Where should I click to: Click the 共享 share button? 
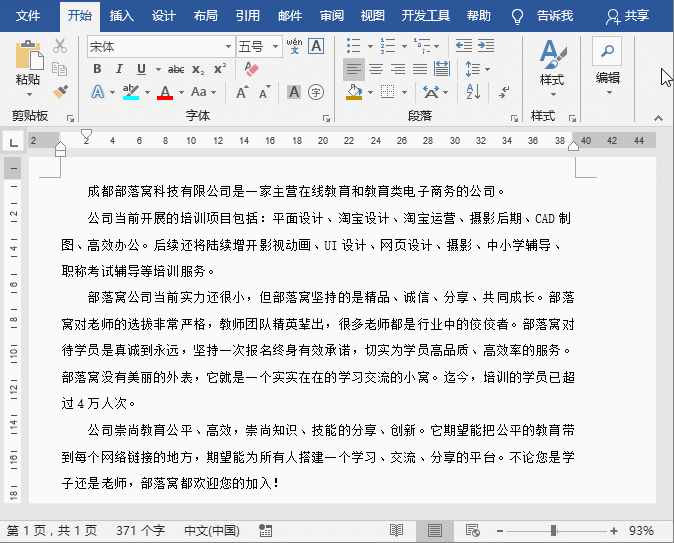tap(627, 16)
